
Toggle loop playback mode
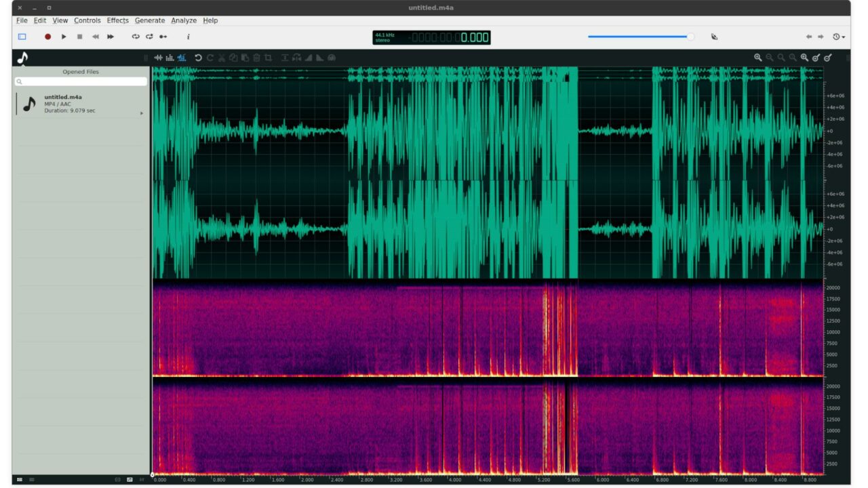pyautogui.click(x=135, y=37)
